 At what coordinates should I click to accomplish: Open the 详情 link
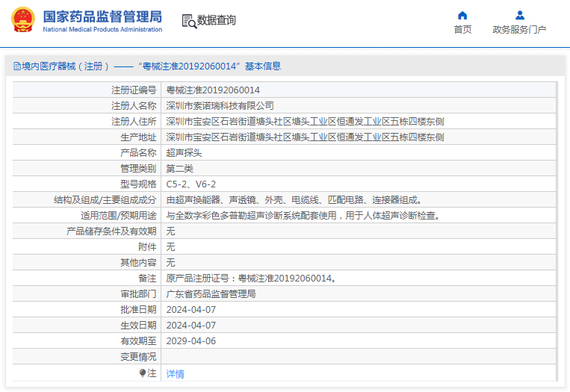[176, 374]
